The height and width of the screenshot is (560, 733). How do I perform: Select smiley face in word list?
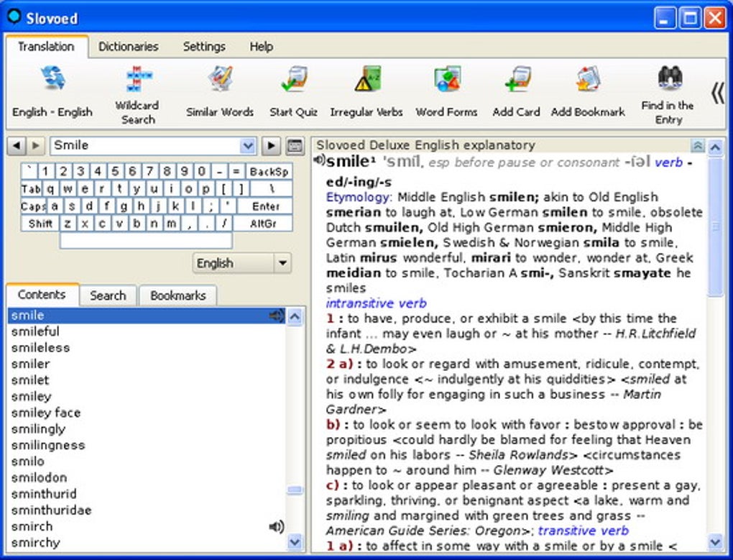point(147,413)
